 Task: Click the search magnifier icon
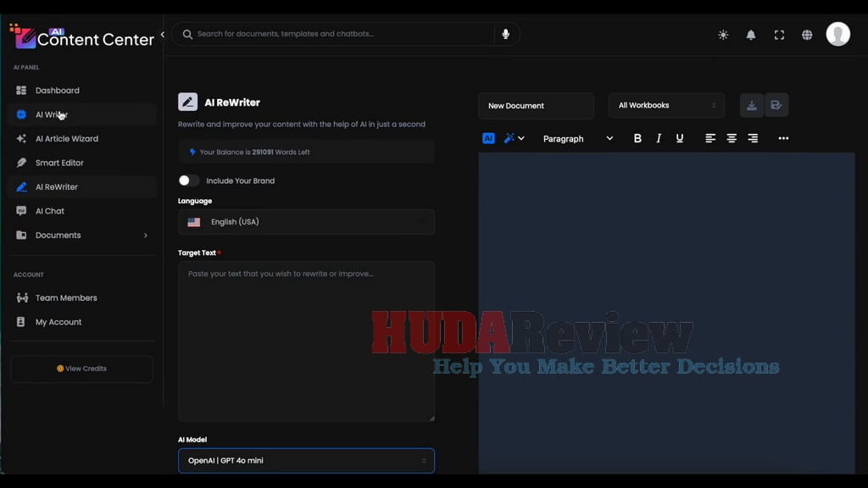187,34
